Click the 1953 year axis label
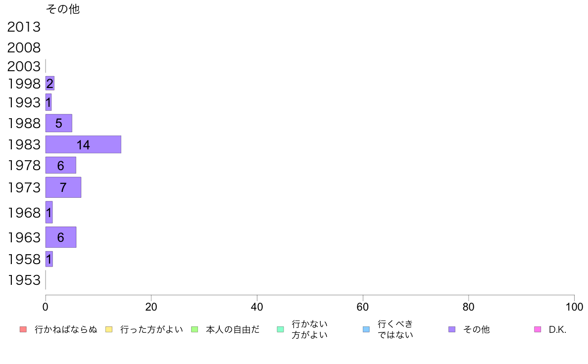The image size is (588, 364). coord(24,280)
